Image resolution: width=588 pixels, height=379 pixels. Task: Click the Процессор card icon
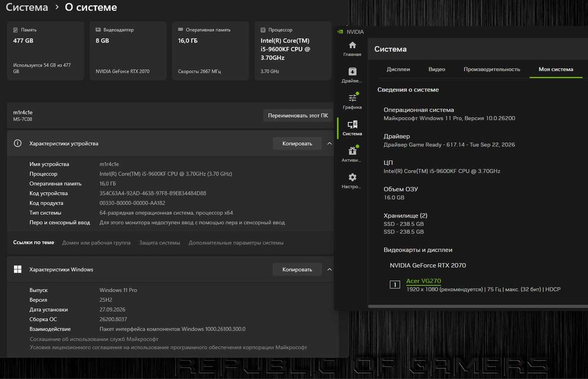(263, 29)
